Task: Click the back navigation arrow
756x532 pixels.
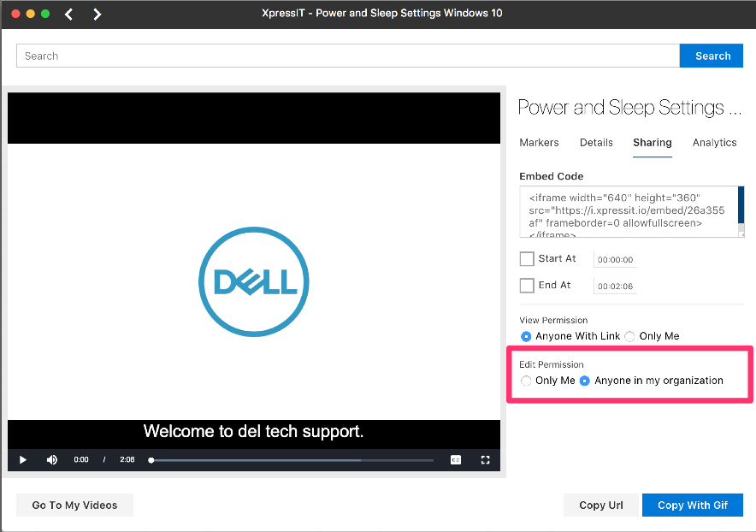Action: pos(69,14)
